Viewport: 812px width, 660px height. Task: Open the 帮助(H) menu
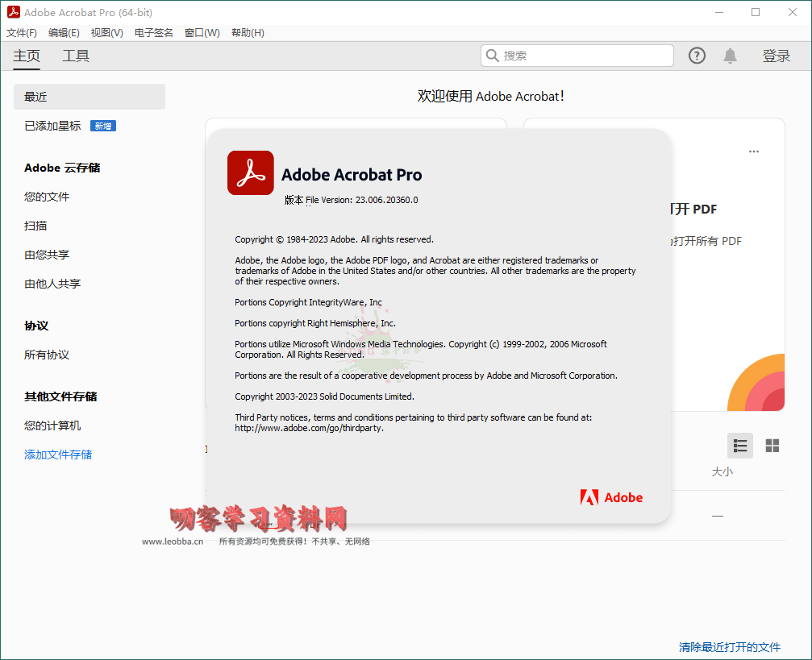coord(248,33)
